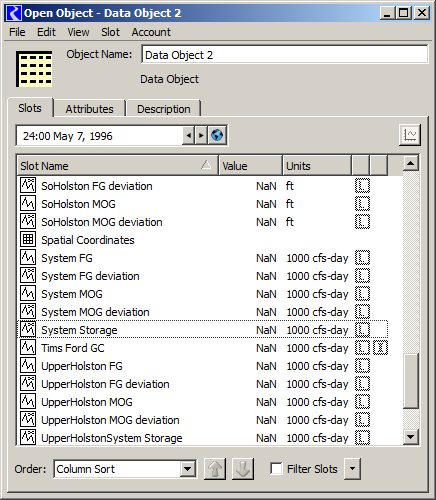Switch to the Attributes tab
The image size is (436, 500).
89,109
